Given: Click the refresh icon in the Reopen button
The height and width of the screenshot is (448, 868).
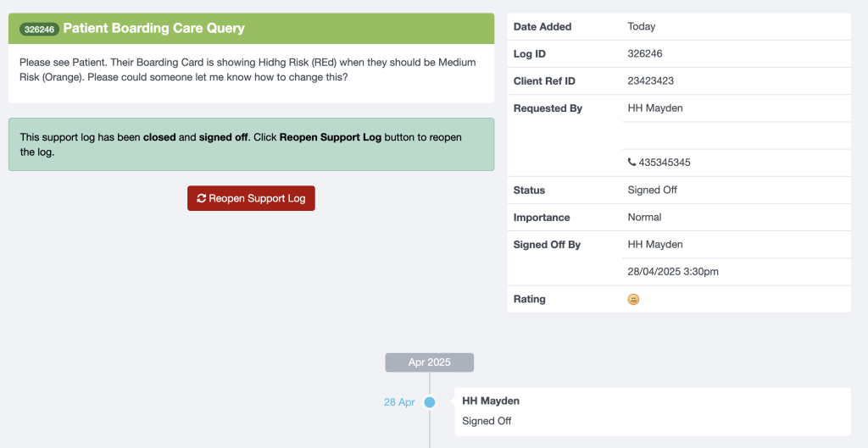Looking at the screenshot, I should 202,198.
